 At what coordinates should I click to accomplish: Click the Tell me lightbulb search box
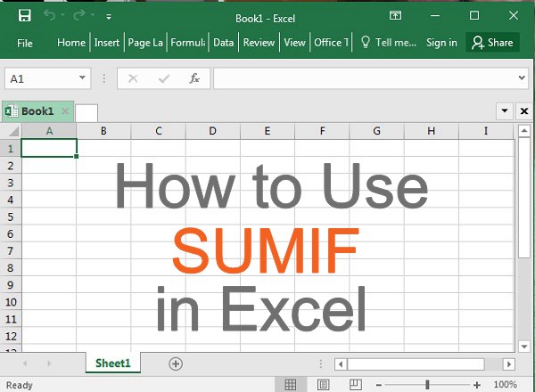tap(388, 43)
